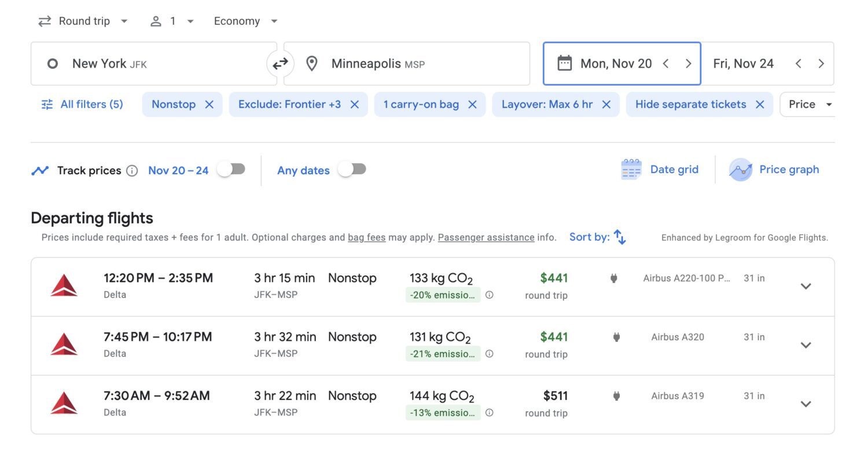Click the emissions info icon on the 7:45 PM flight
The height and width of the screenshot is (460, 868).
click(489, 354)
